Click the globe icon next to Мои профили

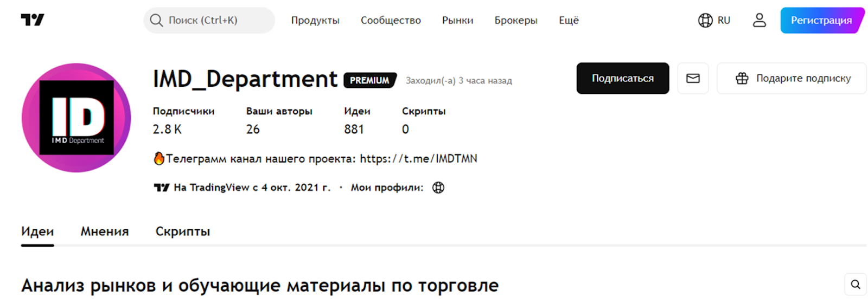tap(438, 188)
